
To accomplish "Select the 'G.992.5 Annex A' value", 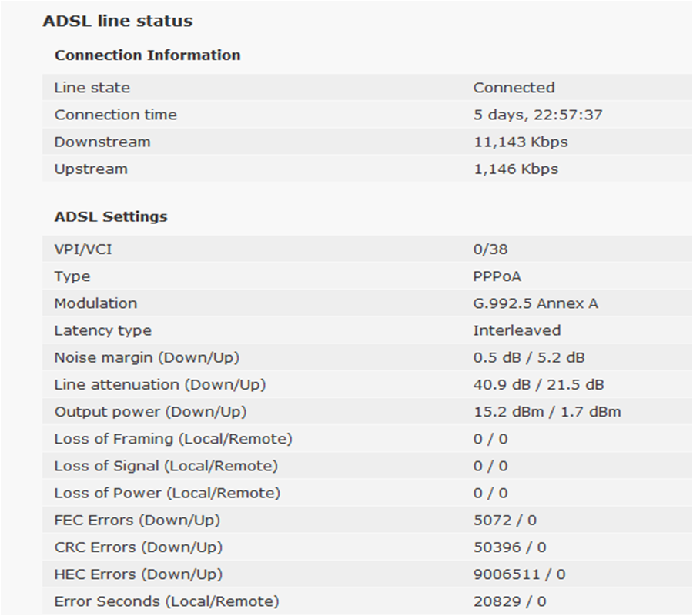I will tap(536, 303).
